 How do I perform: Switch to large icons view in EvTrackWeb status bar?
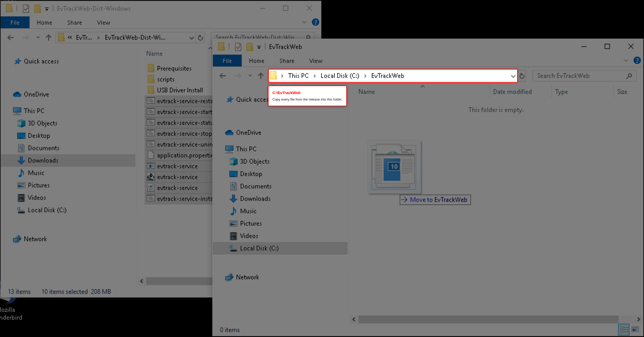pyautogui.click(x=635, y=330)
